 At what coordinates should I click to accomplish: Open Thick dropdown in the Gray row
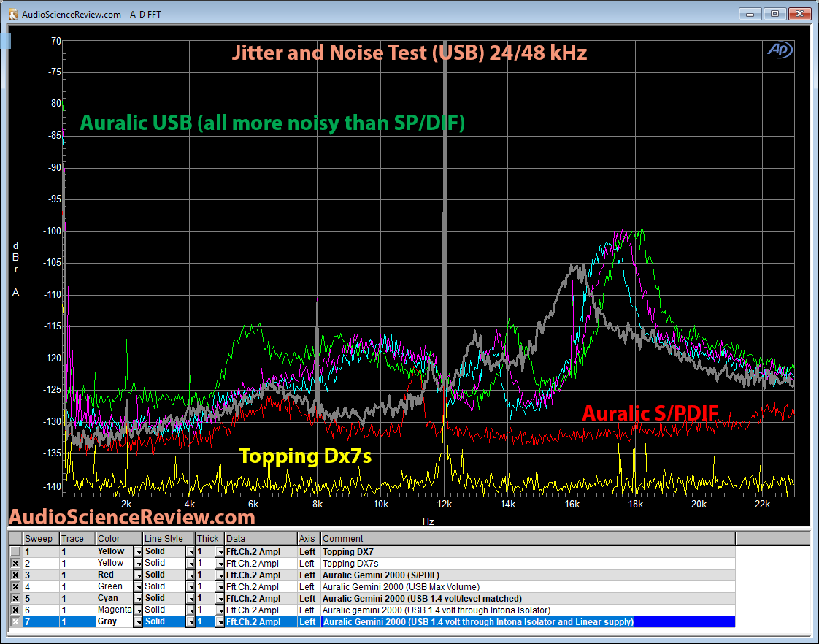(220, 621)
